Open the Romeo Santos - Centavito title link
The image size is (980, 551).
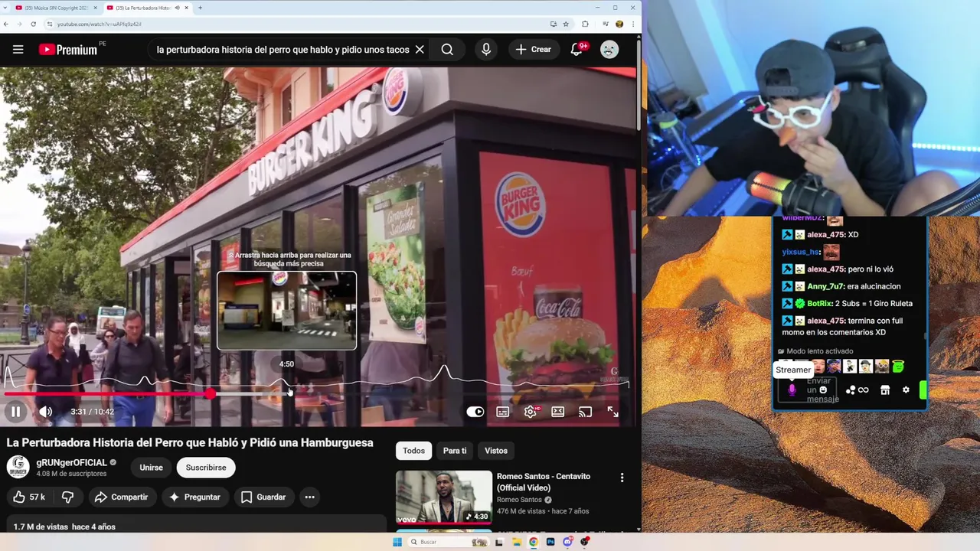point(544,481)
